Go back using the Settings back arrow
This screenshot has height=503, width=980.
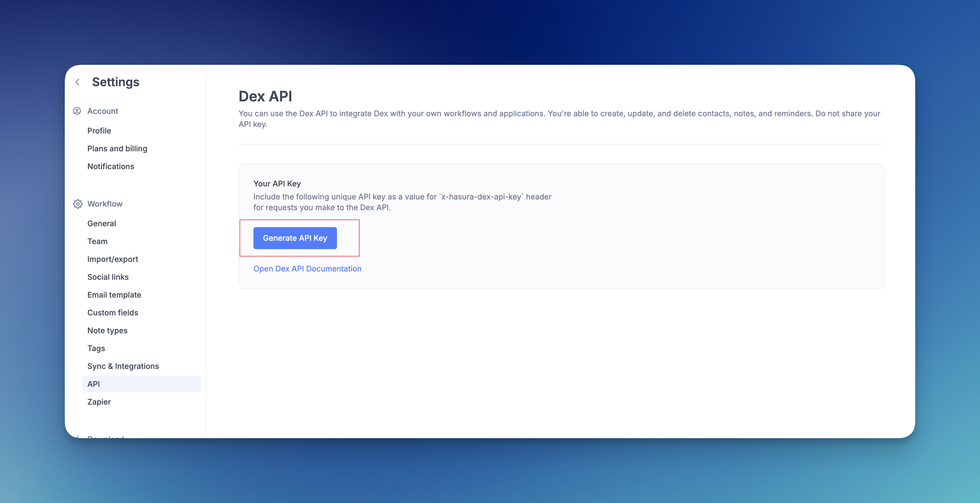click(x=78, y=82)
